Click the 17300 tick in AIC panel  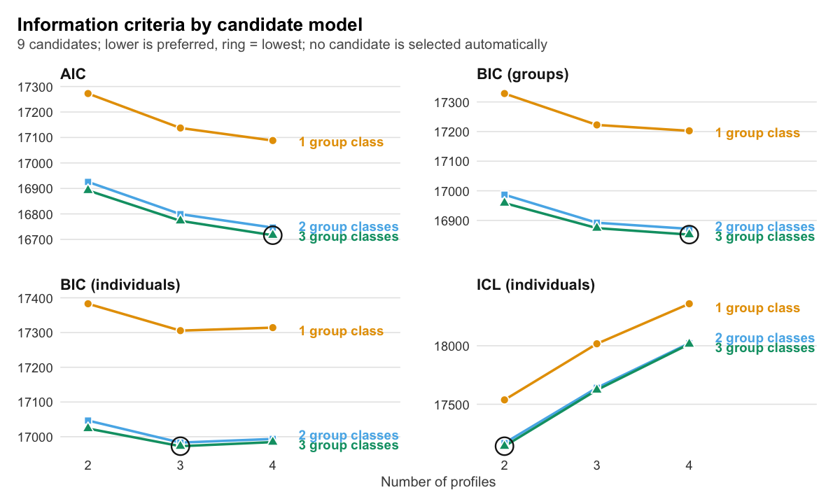pyautogui.click(x=38, y=87)
